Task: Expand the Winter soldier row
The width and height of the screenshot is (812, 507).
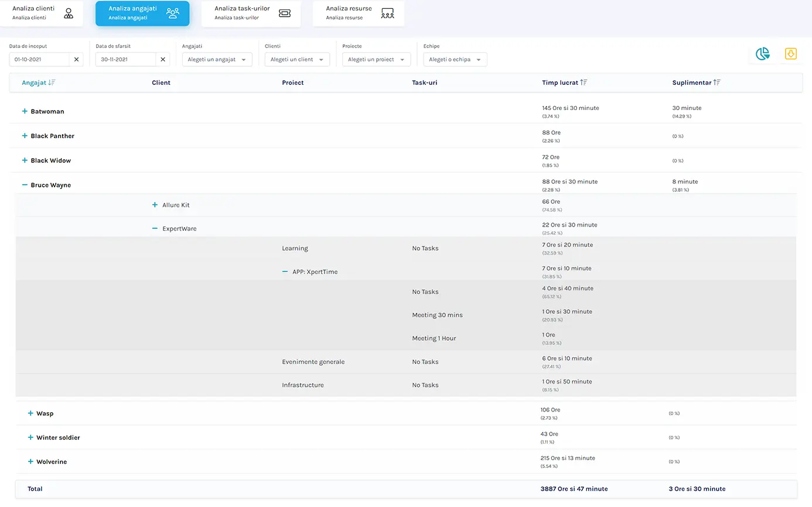Action: pyautogui.click(x=30, y=437)
